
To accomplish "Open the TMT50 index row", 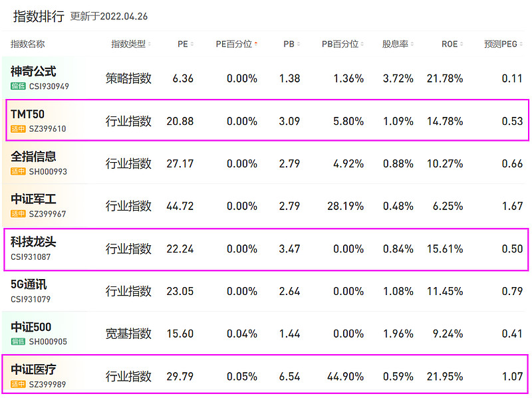I will click(x=267, y=120).
